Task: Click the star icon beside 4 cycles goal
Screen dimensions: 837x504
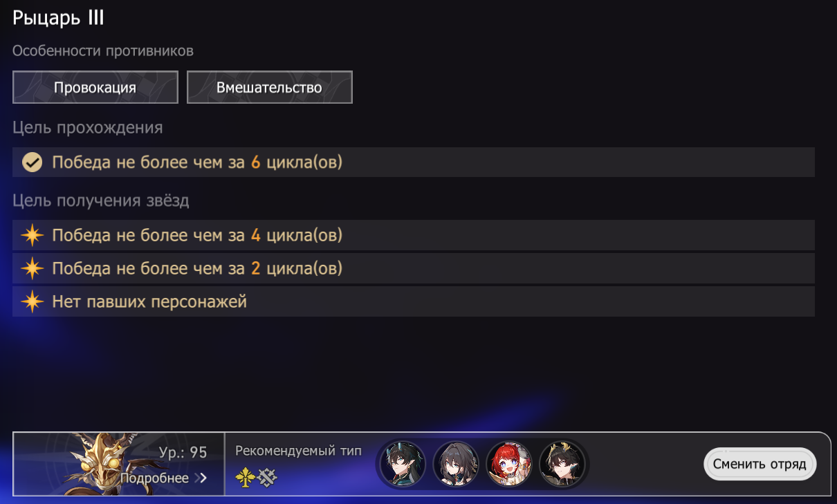Action: point(32,235)
